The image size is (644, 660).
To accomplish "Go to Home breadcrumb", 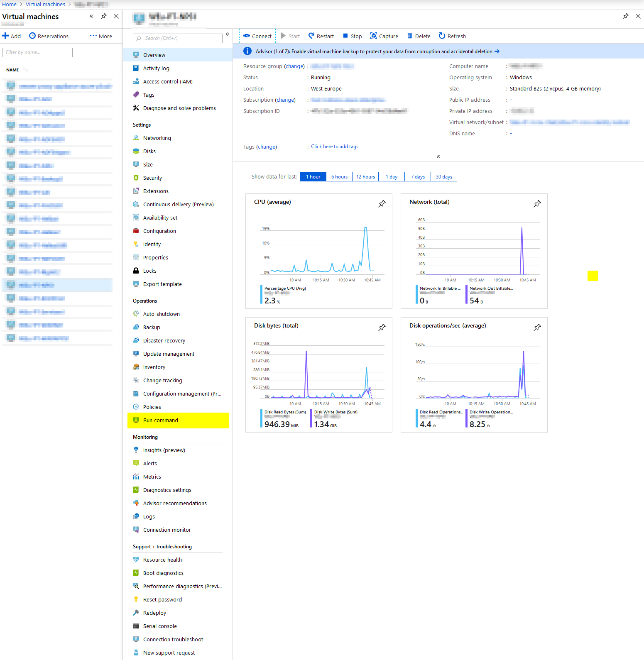I will click(9, 4).
